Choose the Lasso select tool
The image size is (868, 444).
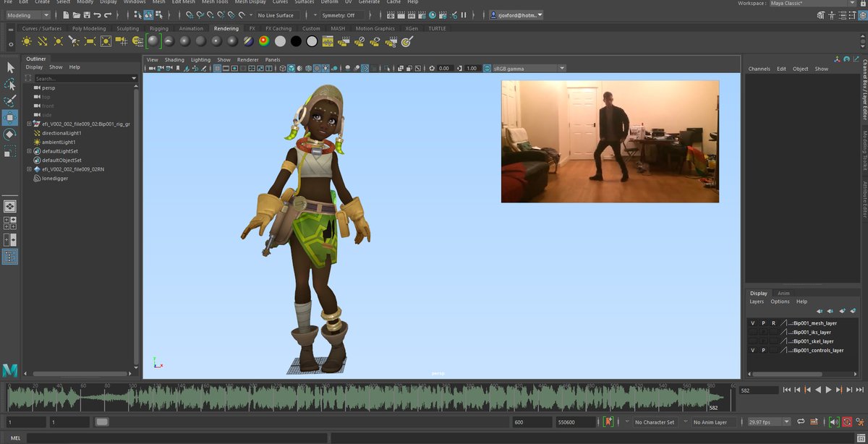[x=10, y=84]
